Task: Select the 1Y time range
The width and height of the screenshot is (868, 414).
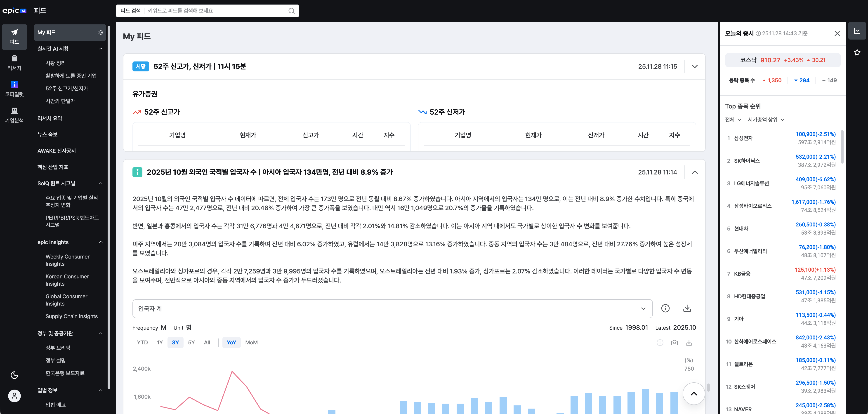Action: tap(159, 342)
